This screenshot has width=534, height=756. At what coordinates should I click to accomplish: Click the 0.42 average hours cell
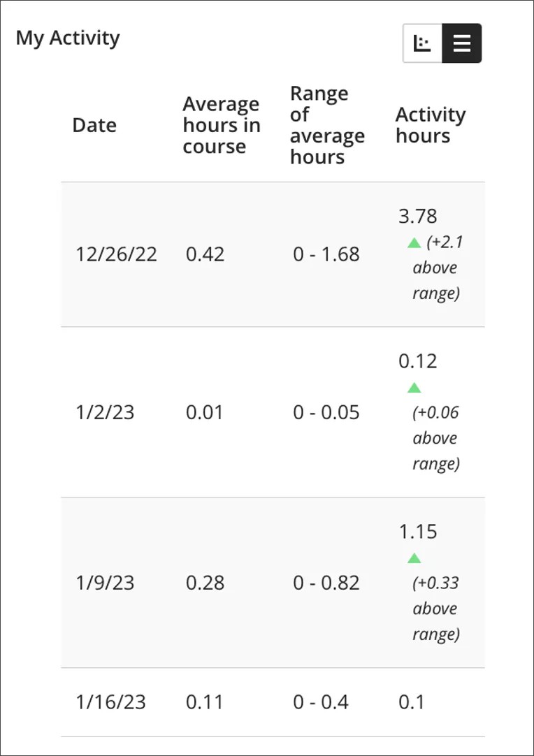(x=205, y=254)
